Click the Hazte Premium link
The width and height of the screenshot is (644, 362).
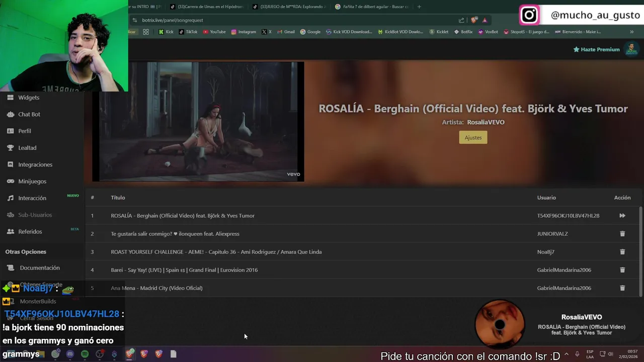coord(596,49)
